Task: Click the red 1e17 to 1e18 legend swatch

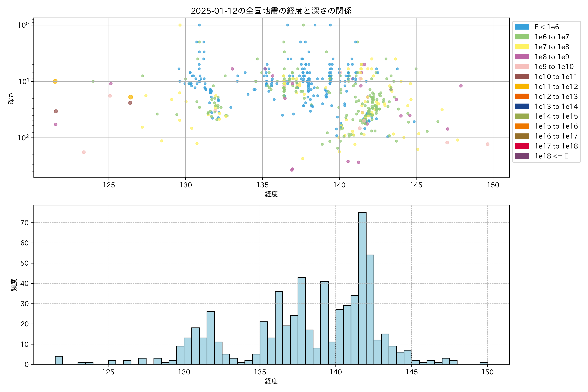Action: [522, 146]
